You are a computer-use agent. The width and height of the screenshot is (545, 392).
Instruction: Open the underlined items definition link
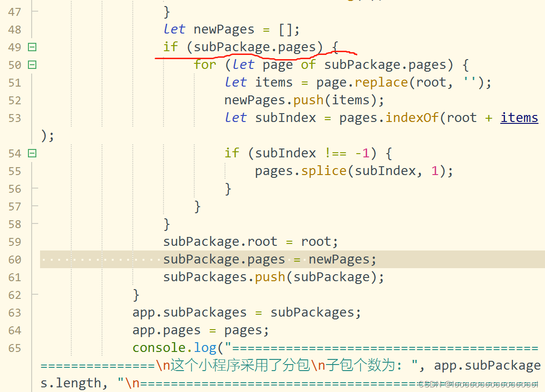pyautogui.click(x=518, y=117)
